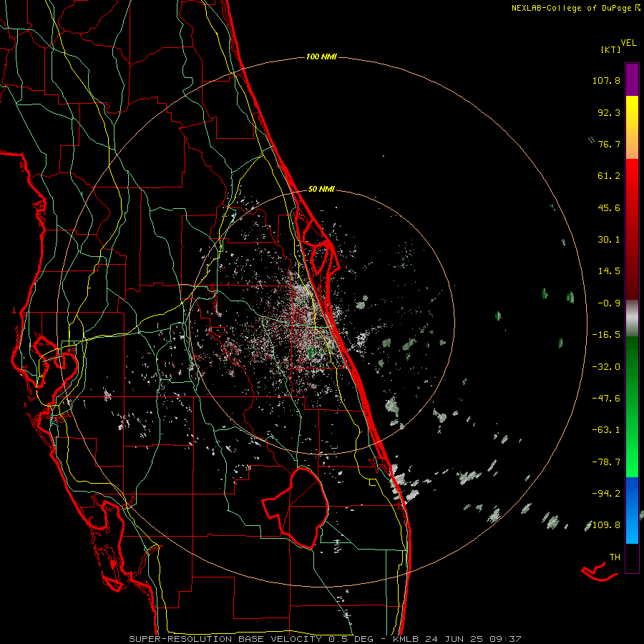
Task: Click the -32.0 legend value
Action: pyautogui.click(x=606, y=367)
